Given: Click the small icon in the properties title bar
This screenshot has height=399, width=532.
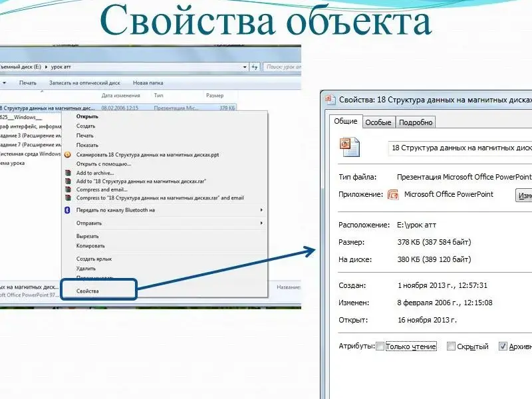Looking at the screenshot, I should (x=330, y=100).
